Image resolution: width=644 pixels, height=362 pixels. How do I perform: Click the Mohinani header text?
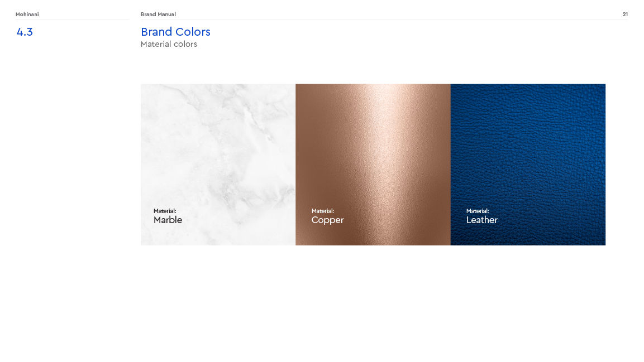27,15
